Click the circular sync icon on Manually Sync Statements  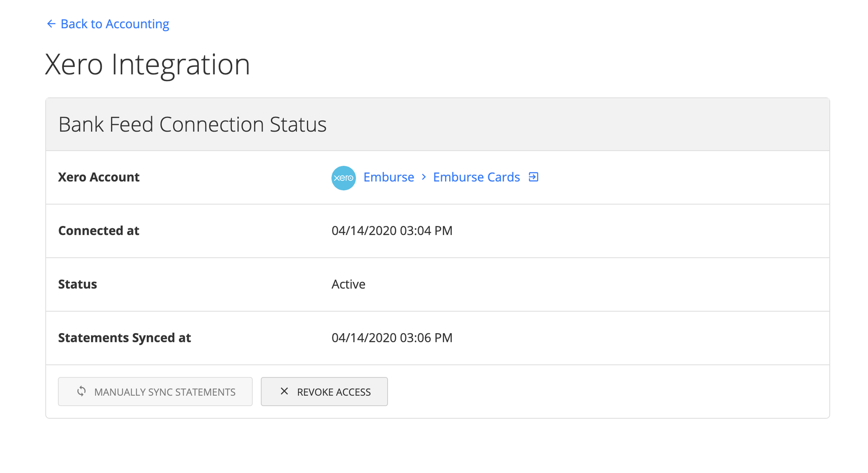(81, 391)
